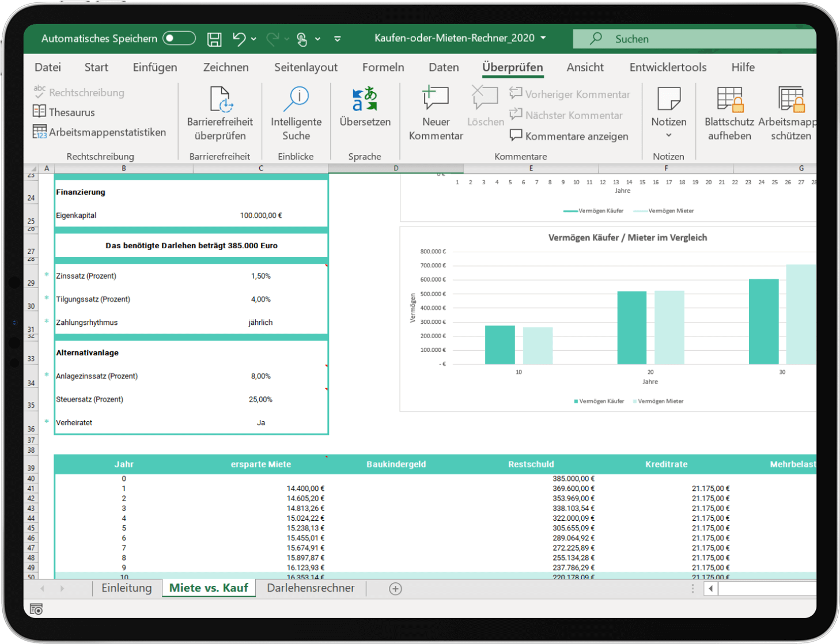Click the Löschen comment icon
This screenshot has width=840, height=644.
click(x=485, y=98)
